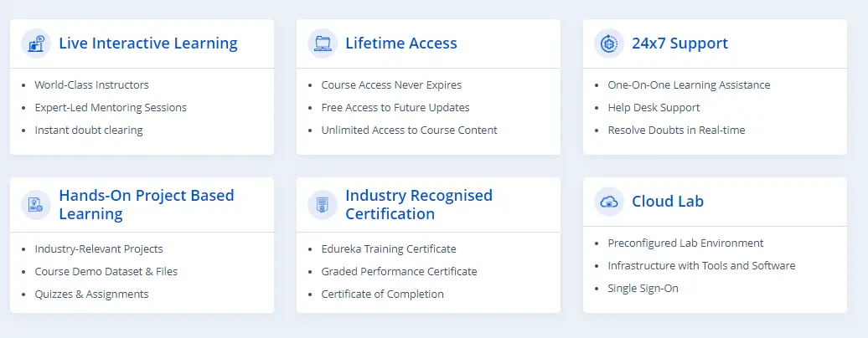
Task: Select the Course Access Never Expires item
Action: click(391, 85)
